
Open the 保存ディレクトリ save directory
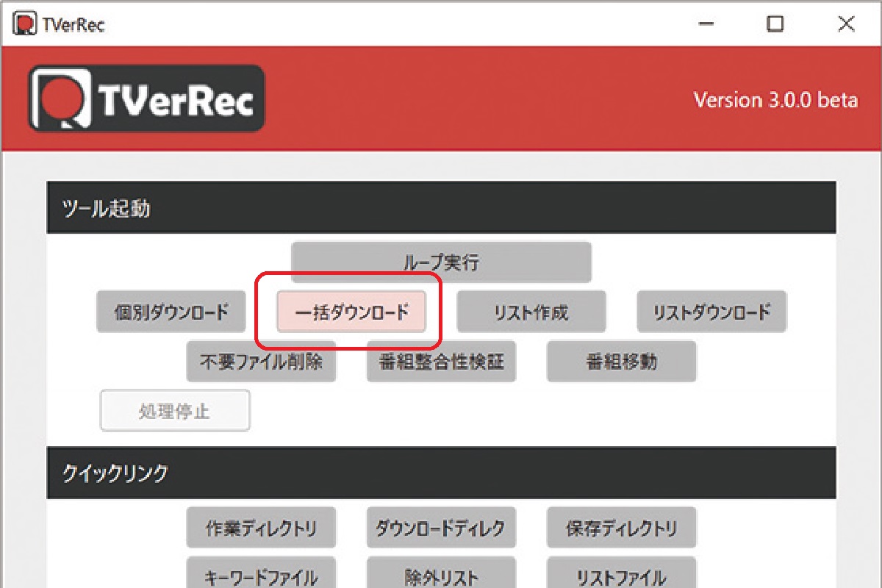(621, 528)
